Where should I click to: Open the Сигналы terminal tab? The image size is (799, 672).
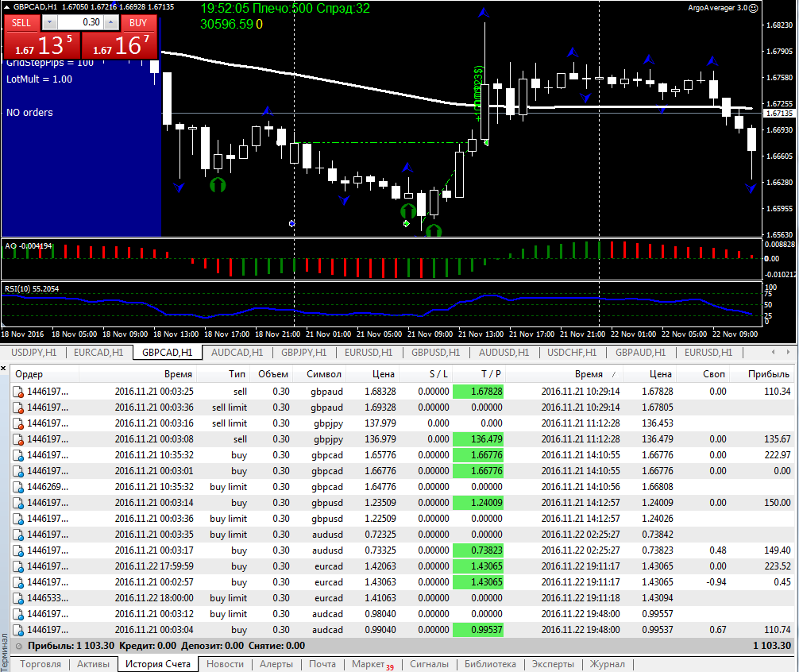(429, 664)
